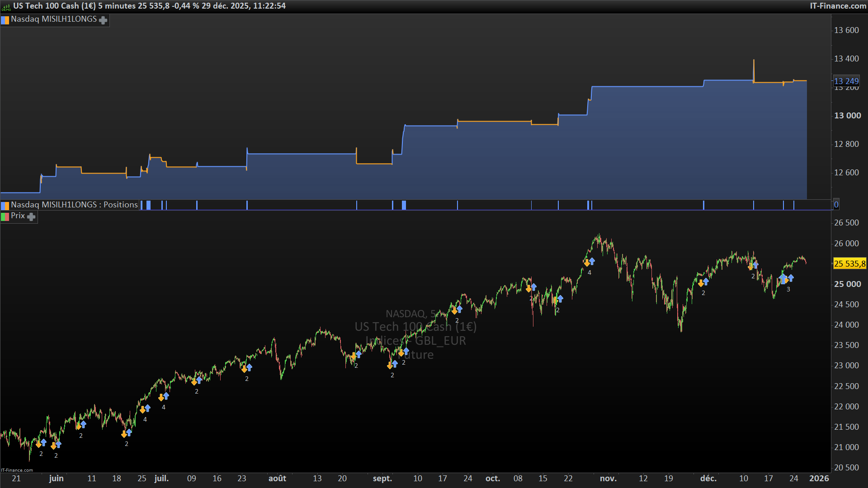Click the DEMO candlestick logo icon

6,6
